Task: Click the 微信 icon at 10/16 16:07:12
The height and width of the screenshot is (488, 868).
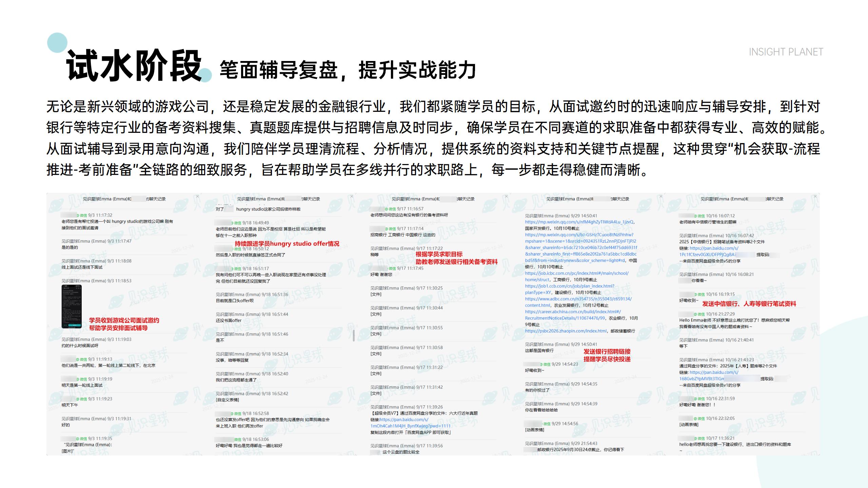Action: (x=699, y=216)
